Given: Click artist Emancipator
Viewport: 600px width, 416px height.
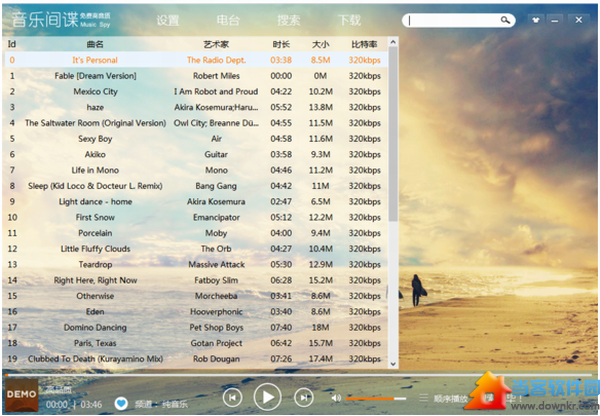Looking at the screenshot, I should coord(216,217).
